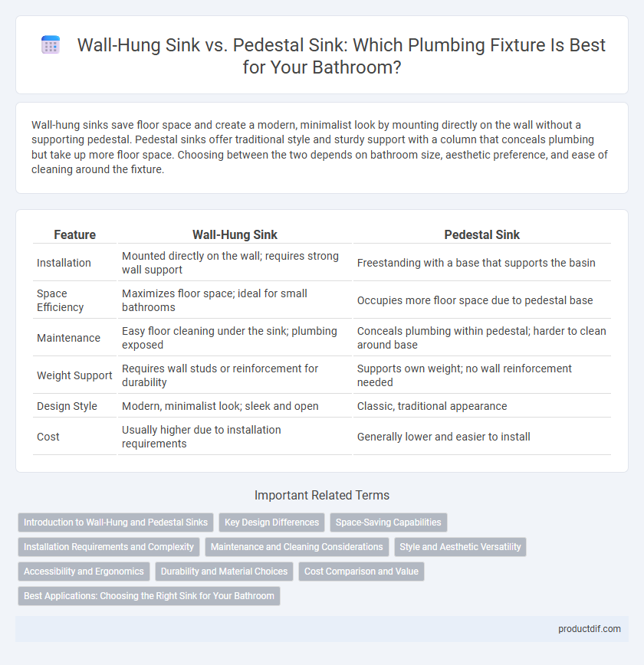644x665 pixels.
Task: Select Style and Aesthetic Versatility tag
Action: [460, 547]
